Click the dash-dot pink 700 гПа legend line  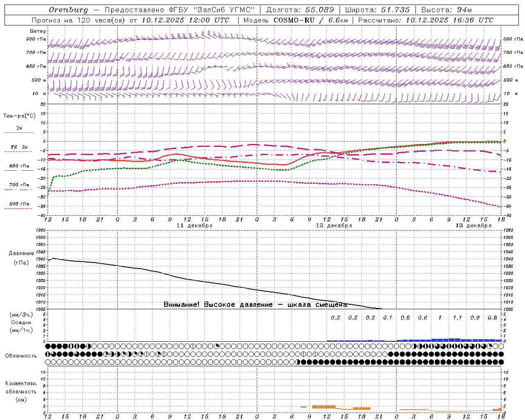tap(19, 189)
